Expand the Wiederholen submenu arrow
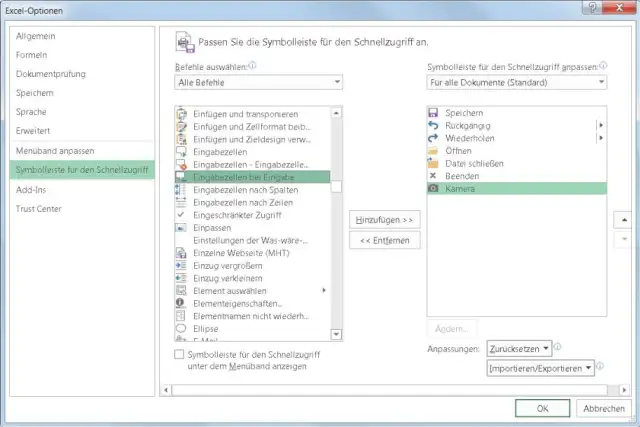The image size is (640, 427). click(x=601, y=138)
